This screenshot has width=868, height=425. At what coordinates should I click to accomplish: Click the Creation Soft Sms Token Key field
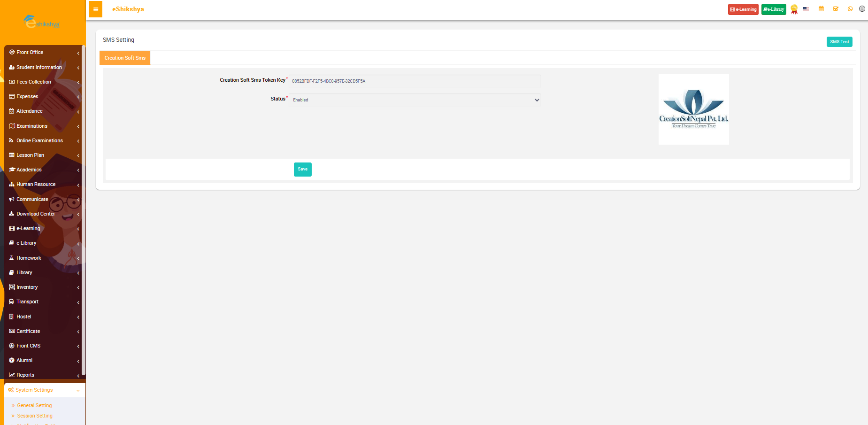pos(415,81)
